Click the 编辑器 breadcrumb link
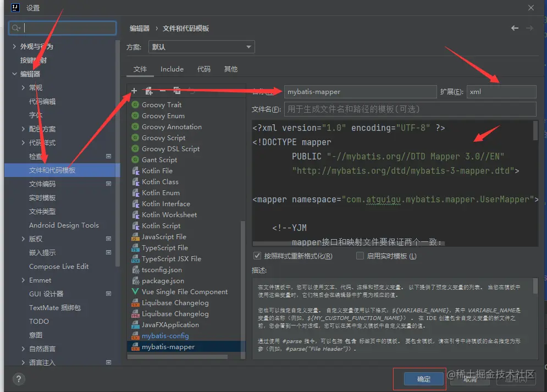The image size is (547, 392). 140,28
